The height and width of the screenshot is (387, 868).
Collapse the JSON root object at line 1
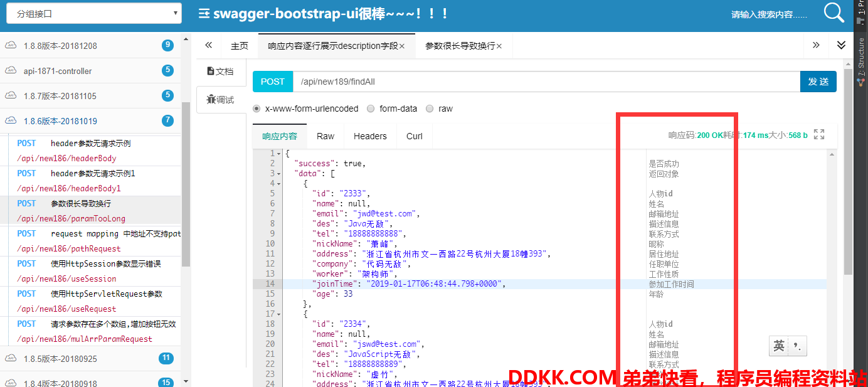point(279,154)
